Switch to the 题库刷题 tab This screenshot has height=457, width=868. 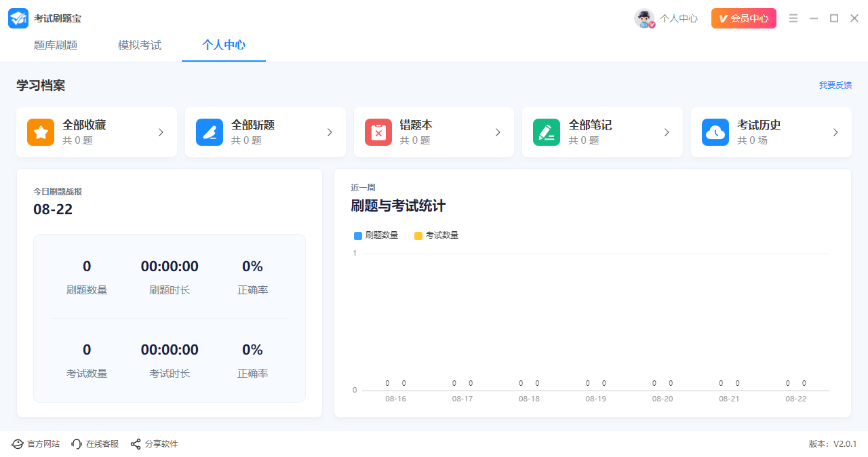click(x=56, y=45)
